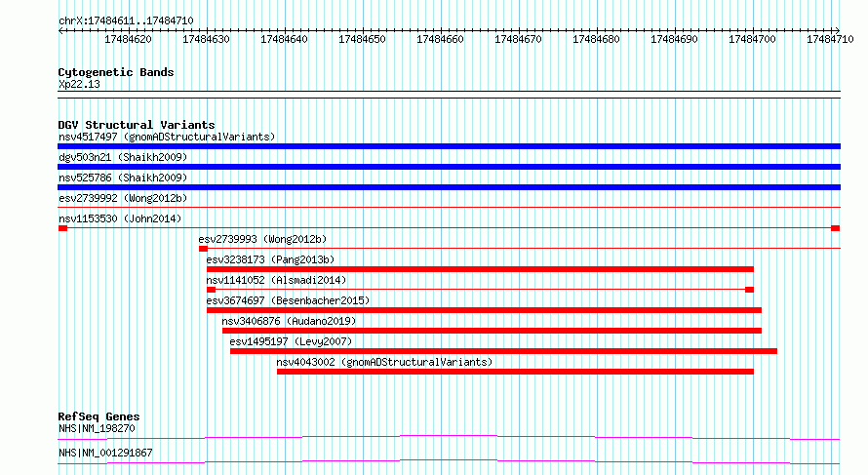Click the NHS|NM_198270 magenta gene track
Viewport: 868px width, 475px height.
point(449,437)
